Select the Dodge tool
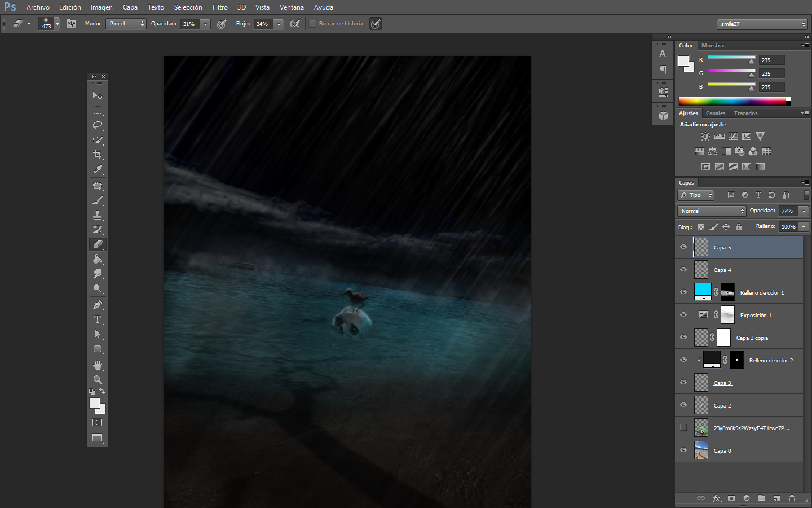Screen dimensions: 812x508 click(98, 289)
